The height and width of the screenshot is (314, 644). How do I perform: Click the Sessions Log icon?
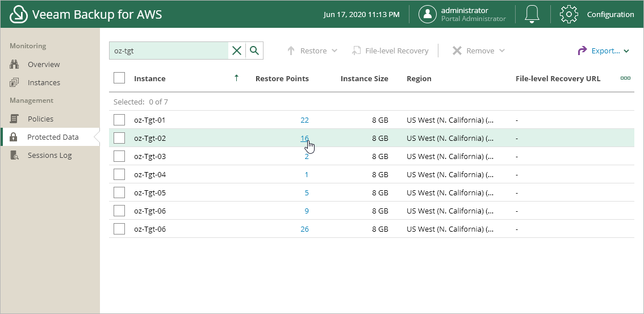coord(14,155)
